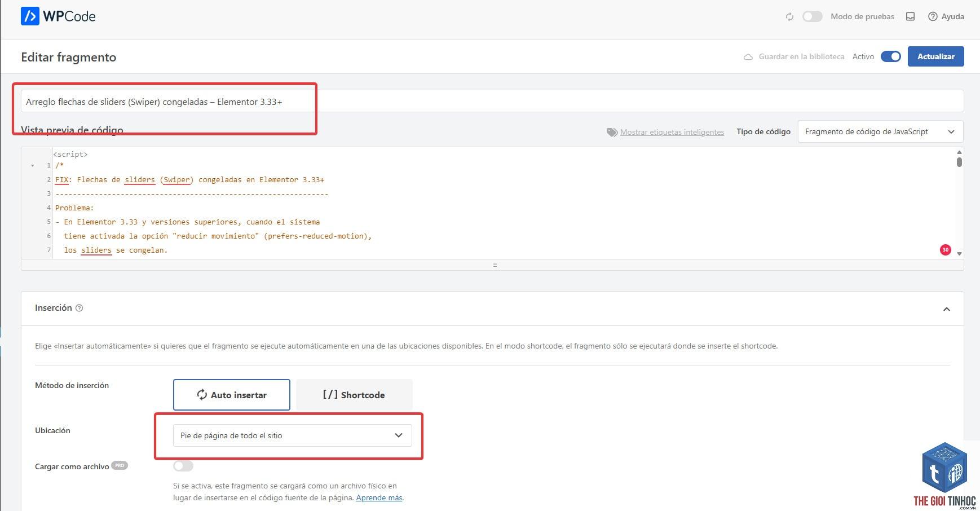This screenshot has height=511, width=980.
Task: Open the inbox notifications icon
Action: [x=910, y=16]
